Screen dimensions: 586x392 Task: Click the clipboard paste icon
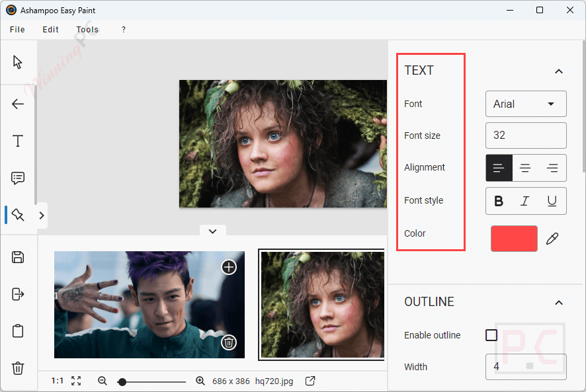18,331
